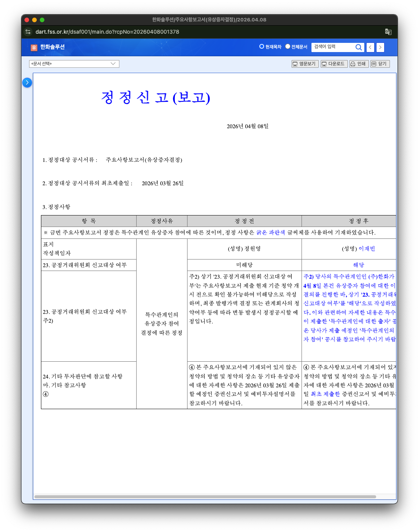Open the 문서 선택 dropdown
419x532 pixels.
click(x=74, y=64)
